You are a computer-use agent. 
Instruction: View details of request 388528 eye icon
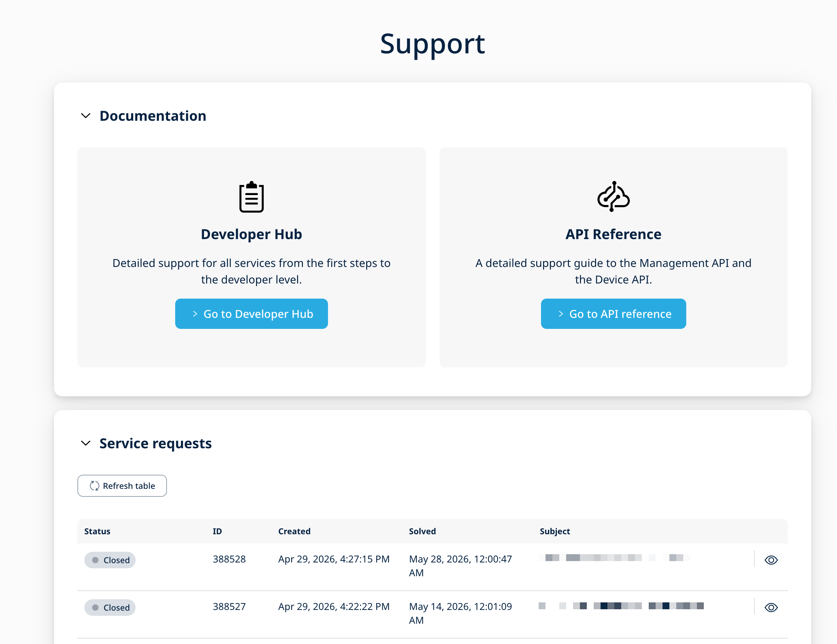click(x=771, y=560)
